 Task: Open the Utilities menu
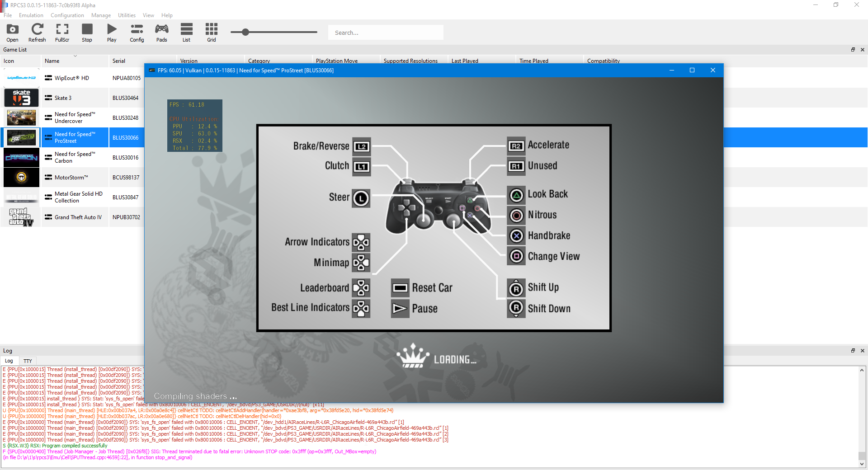click(126, 15)
